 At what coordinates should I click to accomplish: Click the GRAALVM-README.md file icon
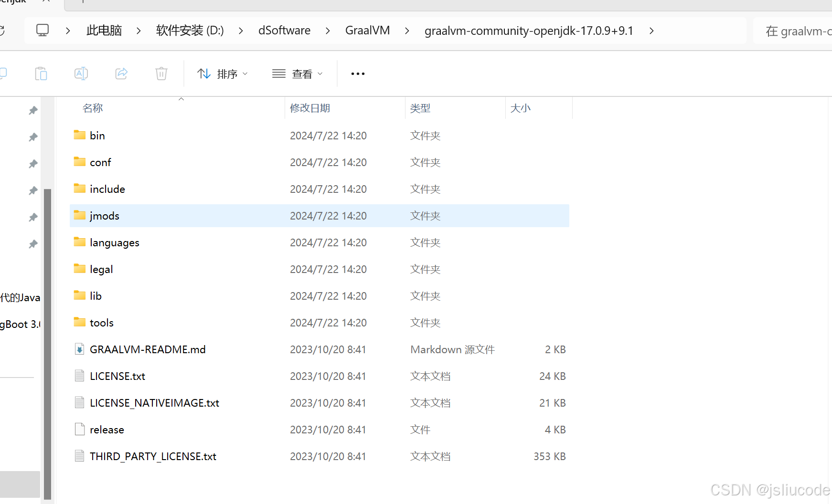[79, 349]
